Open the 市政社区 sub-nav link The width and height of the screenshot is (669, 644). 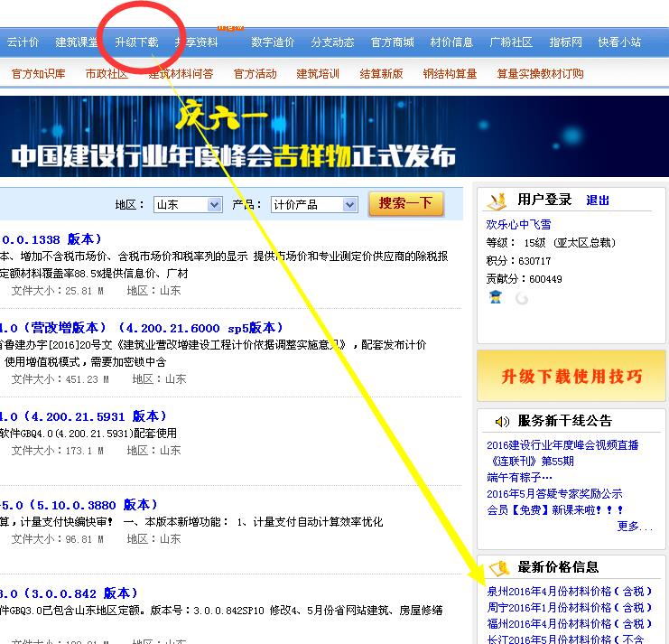[107, 74]
